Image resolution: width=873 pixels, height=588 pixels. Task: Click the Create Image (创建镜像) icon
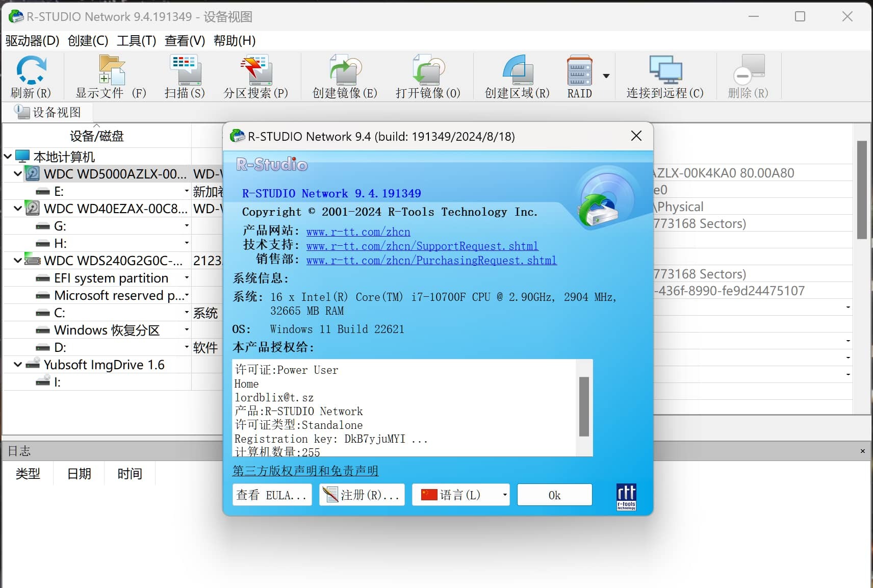345,70
